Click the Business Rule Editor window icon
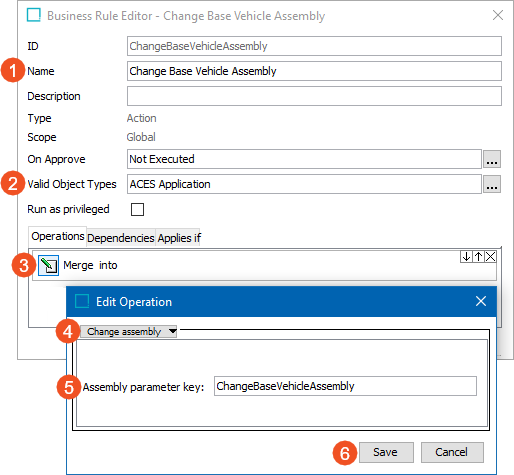 pyautogui.click(x=34, y=15)
